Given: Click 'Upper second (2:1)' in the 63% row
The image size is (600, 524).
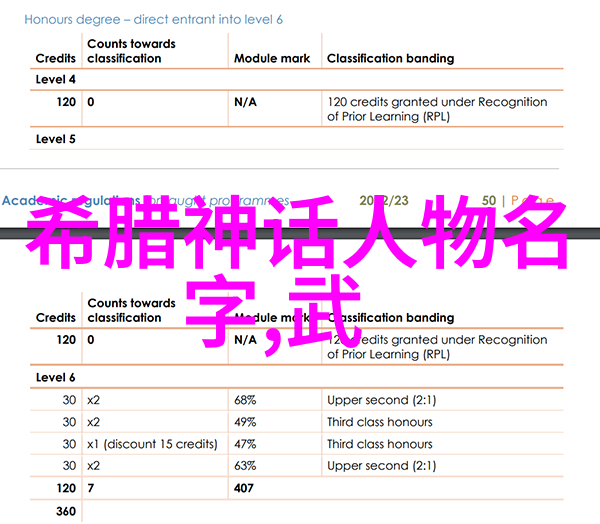Looking at the screenshot, I should (x=382, y=466).
